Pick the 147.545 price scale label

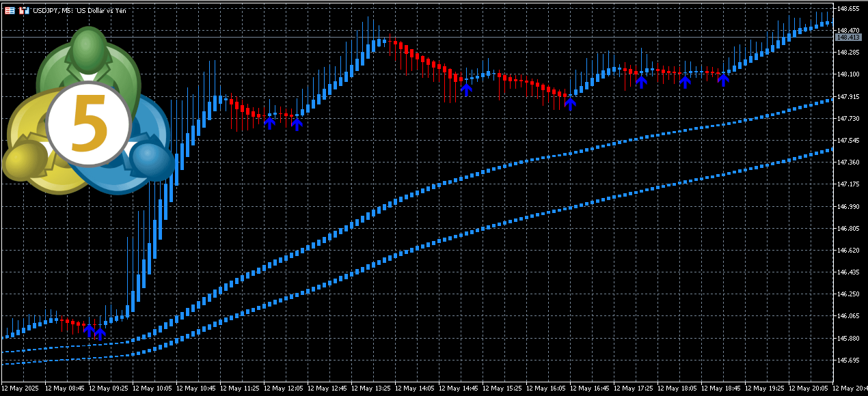click(x=848, y=141)
